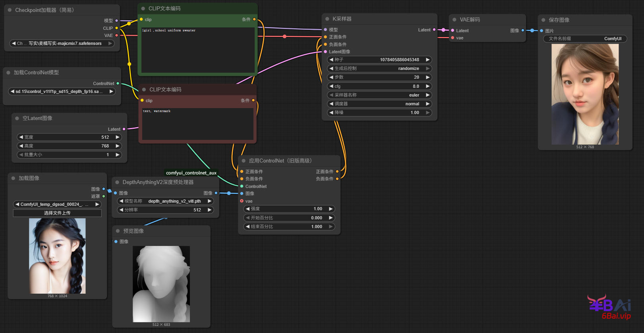
Task: Decrease the cfg value with left arrow
Action: pos(331,86)
